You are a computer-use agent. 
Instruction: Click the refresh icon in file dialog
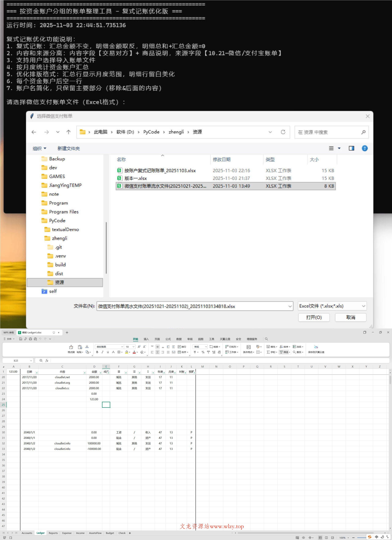pos(283,132)
